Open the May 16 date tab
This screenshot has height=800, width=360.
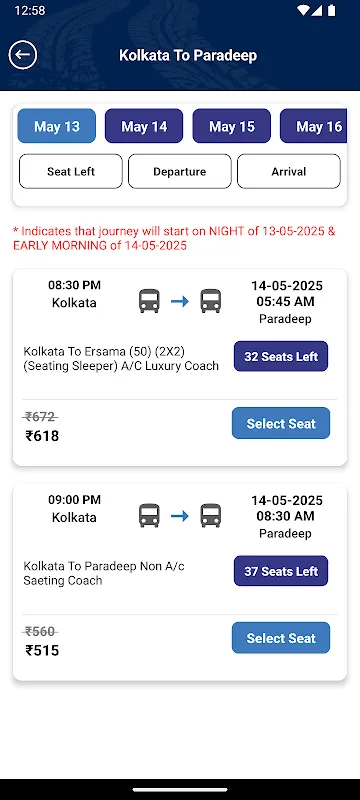(314, 126)
